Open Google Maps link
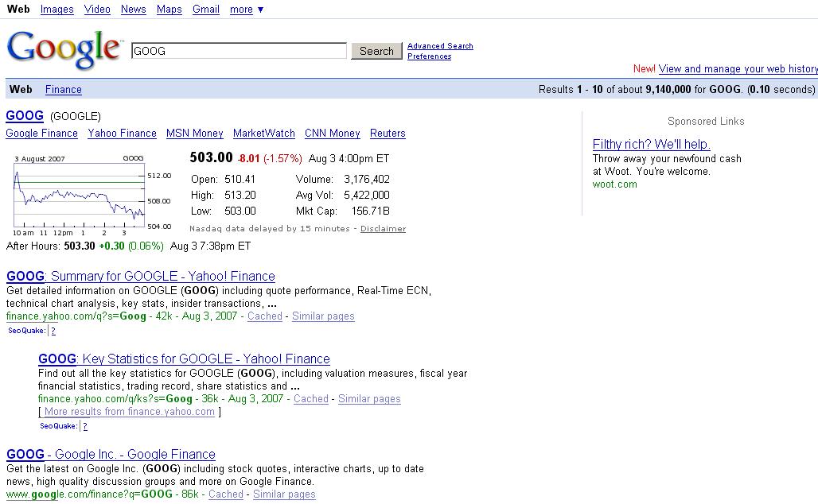818x504 pixels. coord(169,10)
